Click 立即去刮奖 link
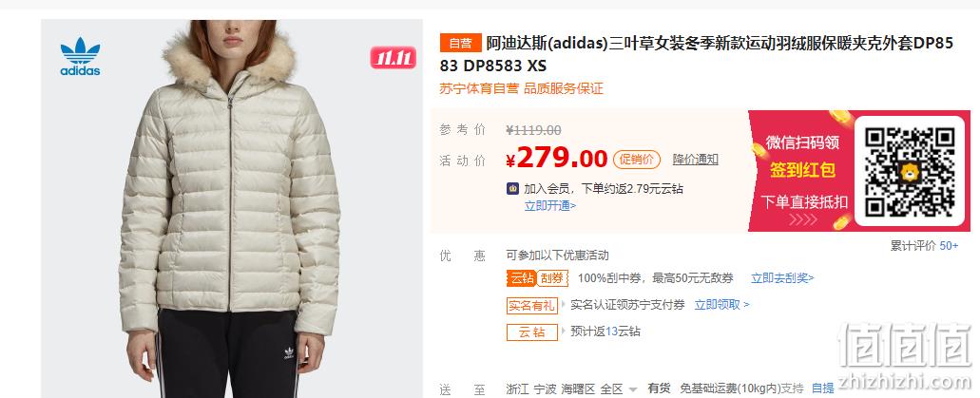The image size is (980, 398). [x=782, y=278]
